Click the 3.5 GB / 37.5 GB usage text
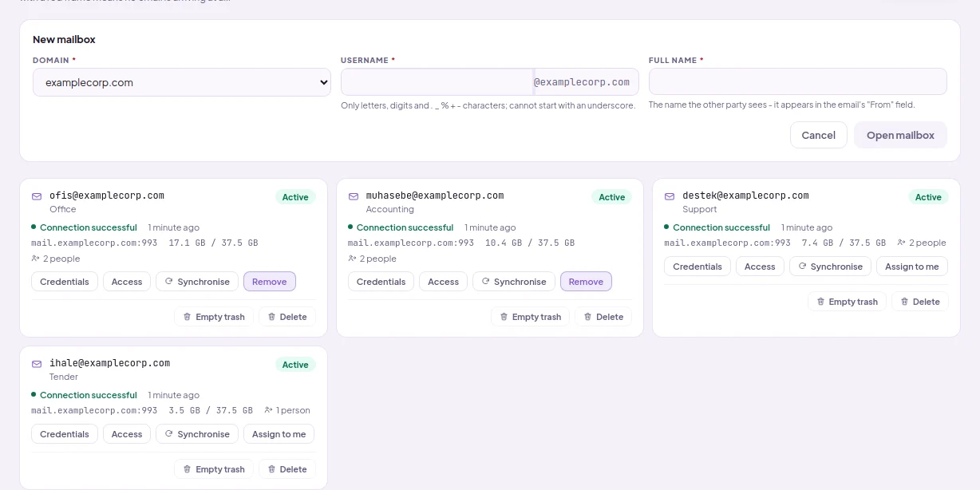This screenshot has width=980, height=490. 211,410
